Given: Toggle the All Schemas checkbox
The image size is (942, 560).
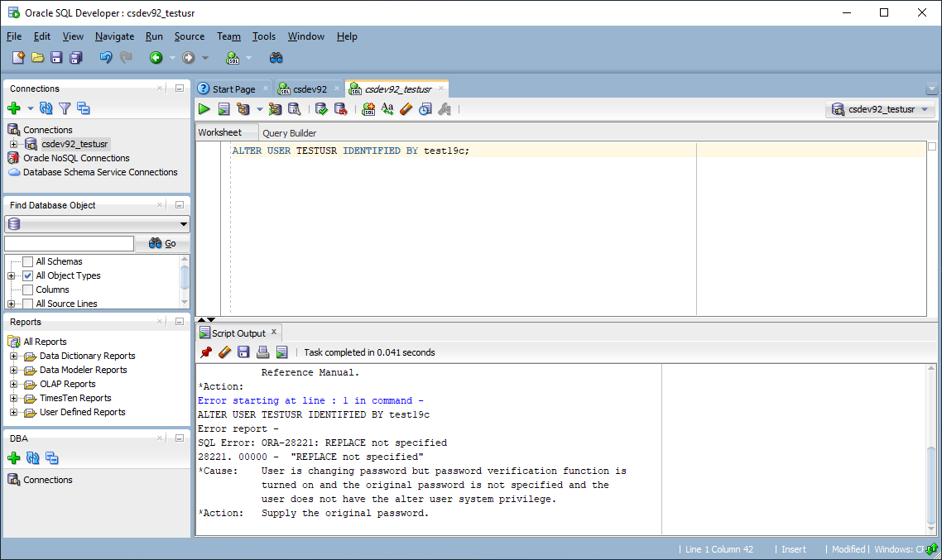Looking at the screenshot, I should pyautogui.click(x=28, y=261).
